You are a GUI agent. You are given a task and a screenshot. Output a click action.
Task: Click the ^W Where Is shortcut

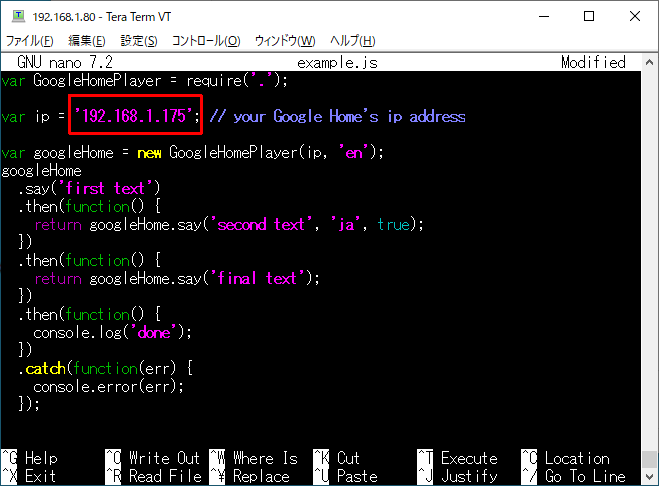coord(253,458)
